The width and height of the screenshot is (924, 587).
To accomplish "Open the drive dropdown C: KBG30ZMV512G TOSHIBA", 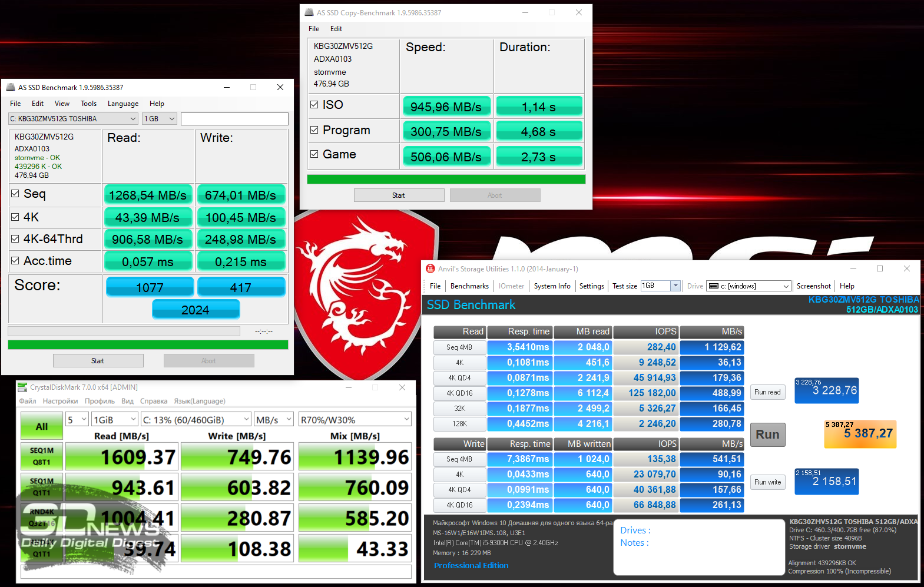I will [x=73, y=118].
